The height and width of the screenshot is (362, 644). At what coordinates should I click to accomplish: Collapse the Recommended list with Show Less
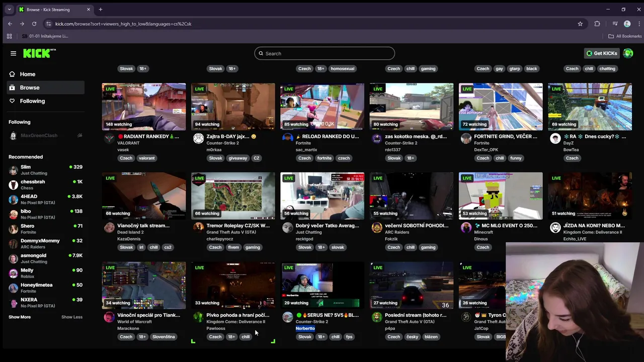[72, 317]
